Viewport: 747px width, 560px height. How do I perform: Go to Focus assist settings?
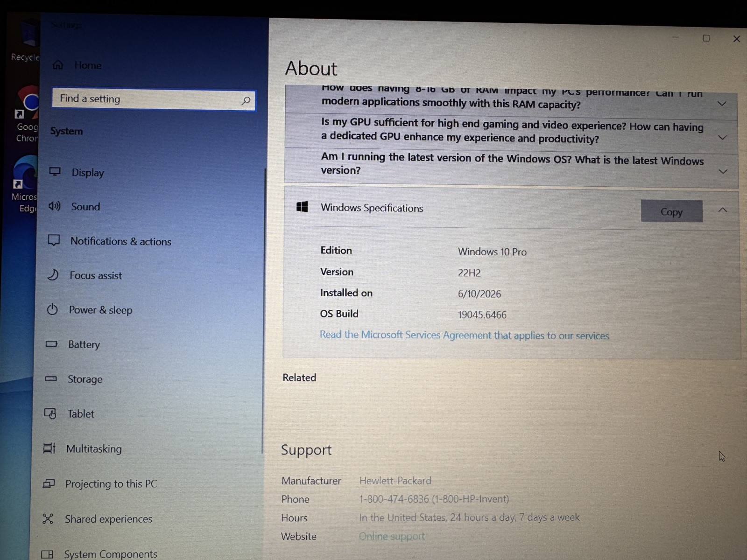[x=95, y=275]
